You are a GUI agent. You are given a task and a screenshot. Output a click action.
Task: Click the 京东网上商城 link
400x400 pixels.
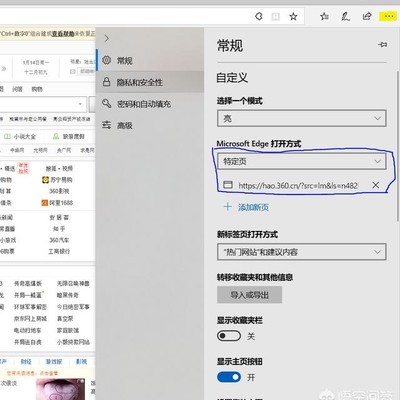click(31, 319)
